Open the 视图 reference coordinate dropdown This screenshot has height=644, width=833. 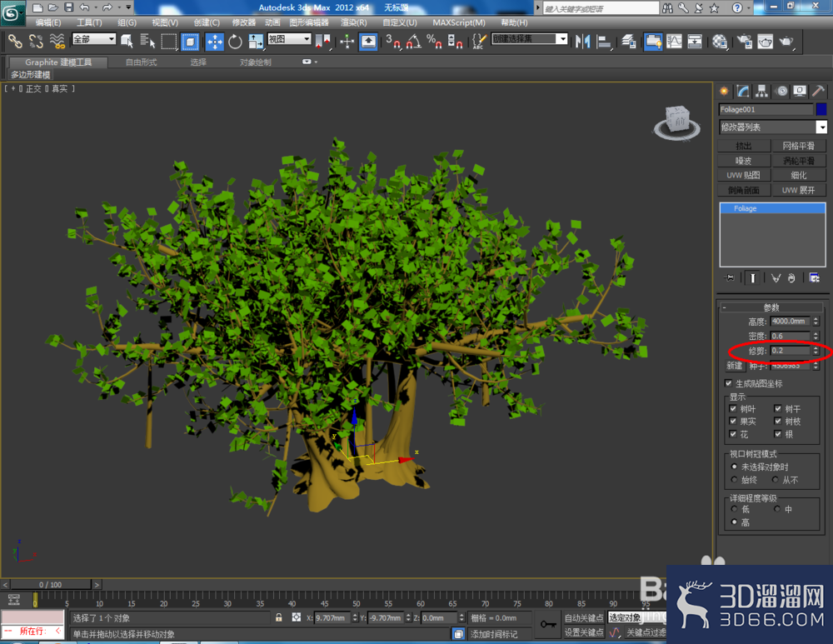pos(289,39)
